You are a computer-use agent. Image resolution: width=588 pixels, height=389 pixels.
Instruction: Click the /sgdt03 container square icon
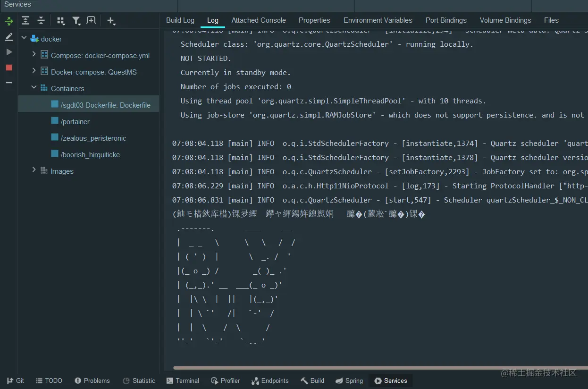(x=55, y=104)
